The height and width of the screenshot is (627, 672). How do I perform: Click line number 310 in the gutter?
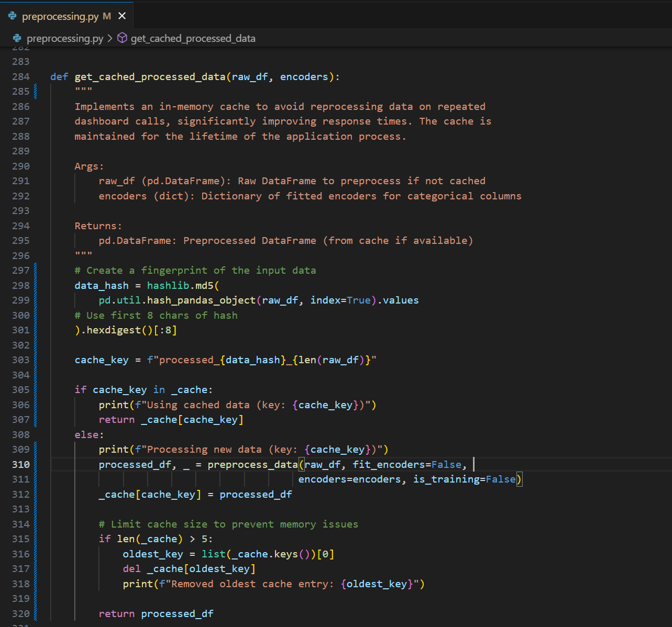click(21, 465)
